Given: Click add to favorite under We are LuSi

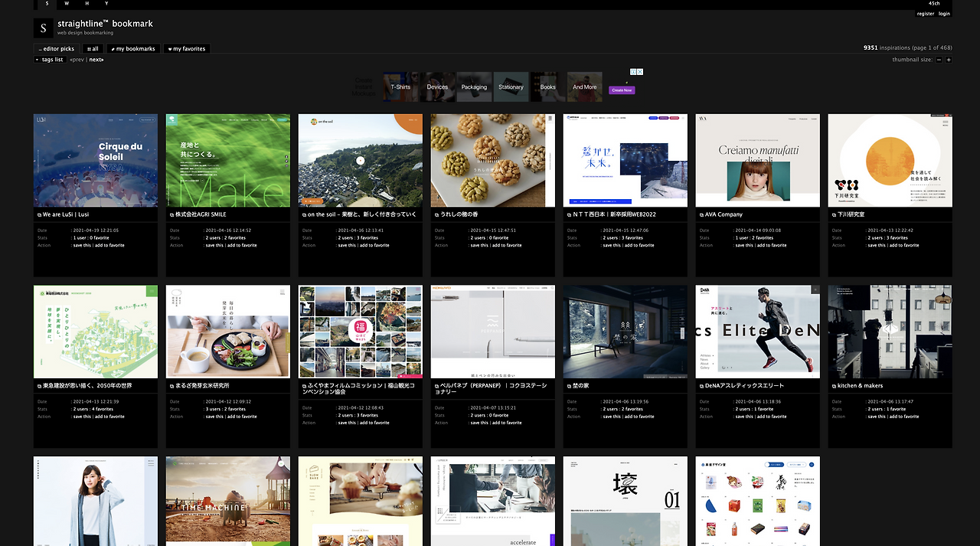Looking at the screenshot, I should click(109, 246).
